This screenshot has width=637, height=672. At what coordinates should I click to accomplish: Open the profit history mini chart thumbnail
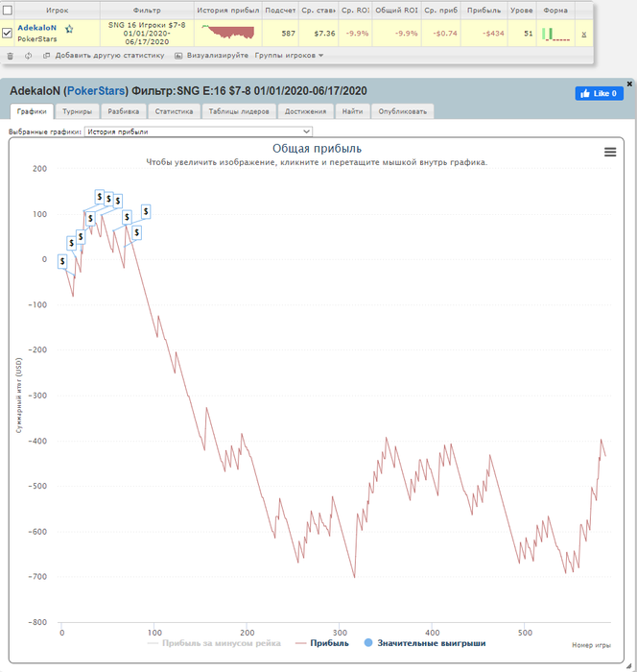coord(228,32)
